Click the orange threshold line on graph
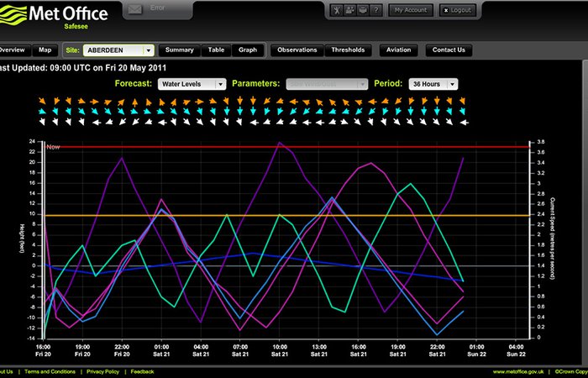This screenshot has width=588, height=378. tap(287, 216)
